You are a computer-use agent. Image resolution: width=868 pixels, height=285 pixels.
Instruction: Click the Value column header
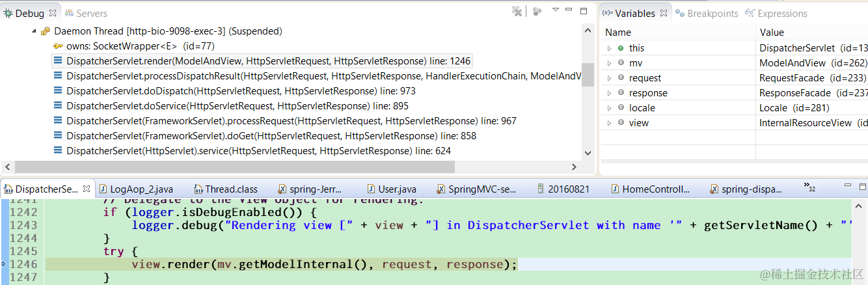tap(812, 33)
